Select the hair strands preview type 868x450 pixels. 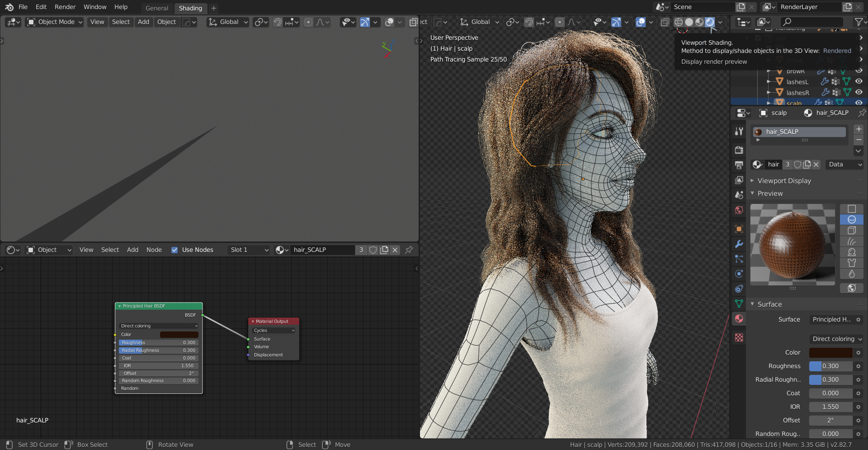click(x=852, y=242)
